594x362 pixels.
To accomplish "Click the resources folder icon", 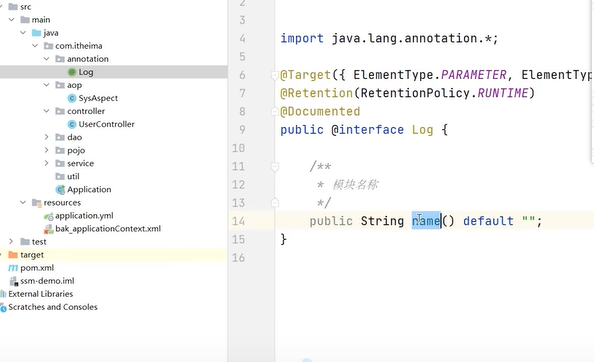I will click(37, 203).
